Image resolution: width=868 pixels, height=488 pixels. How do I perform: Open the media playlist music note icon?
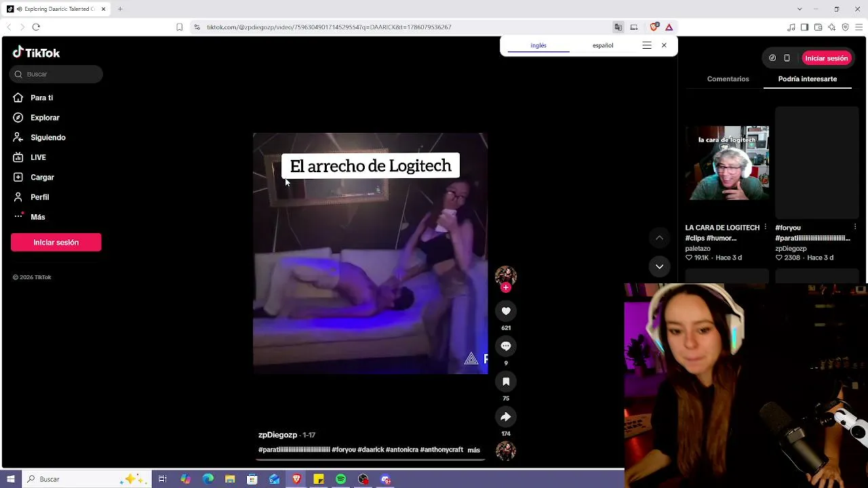pyautogui.click(x=791, y=27)
